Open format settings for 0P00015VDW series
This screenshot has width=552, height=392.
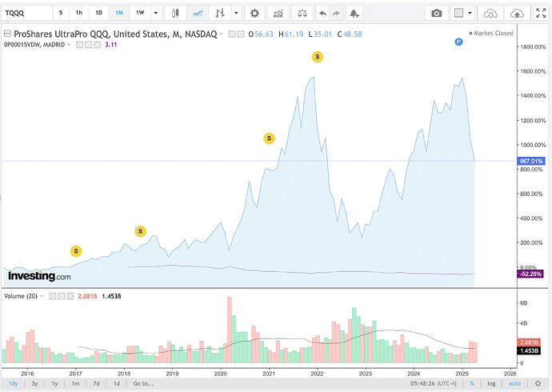pos(88,45)
